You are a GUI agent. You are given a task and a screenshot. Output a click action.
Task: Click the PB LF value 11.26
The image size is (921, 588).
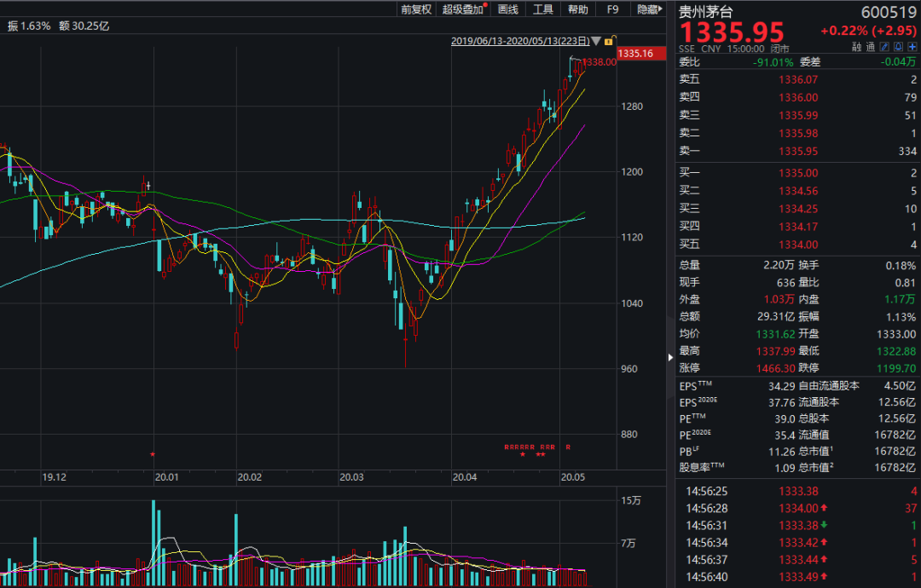pyautogui.click(x=782, y=452)
